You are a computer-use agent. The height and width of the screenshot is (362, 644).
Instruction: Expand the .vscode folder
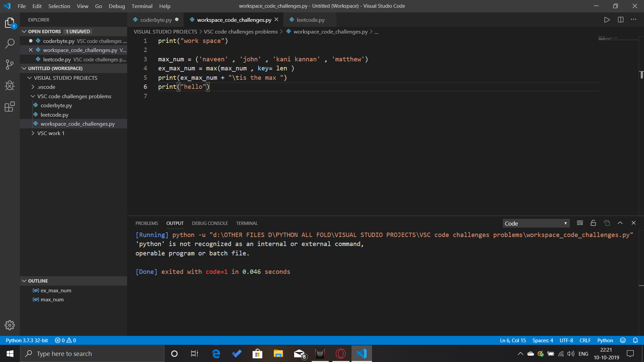46,87
